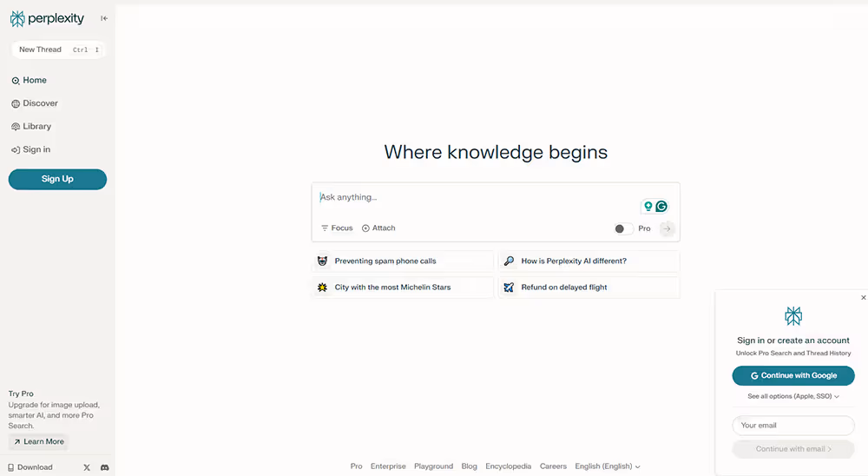Choose Refund on delayed flight suggestion
Viewport: 868px width, 476px height.
click(x=589, y=288)
